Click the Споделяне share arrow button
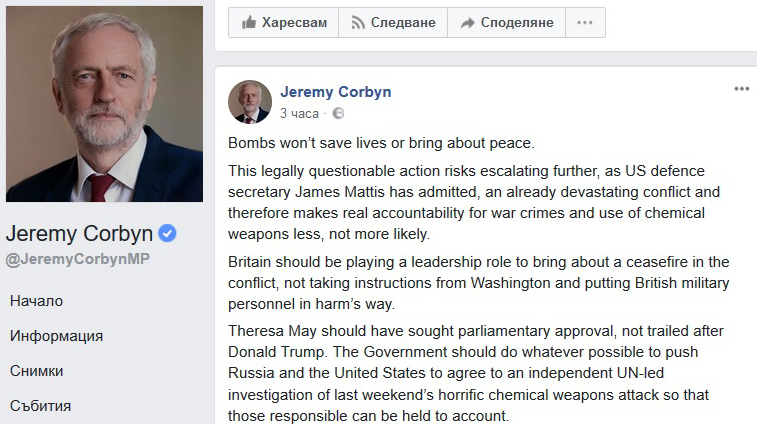The width and height of the screenshot is (757, 424). coord(506,22)
